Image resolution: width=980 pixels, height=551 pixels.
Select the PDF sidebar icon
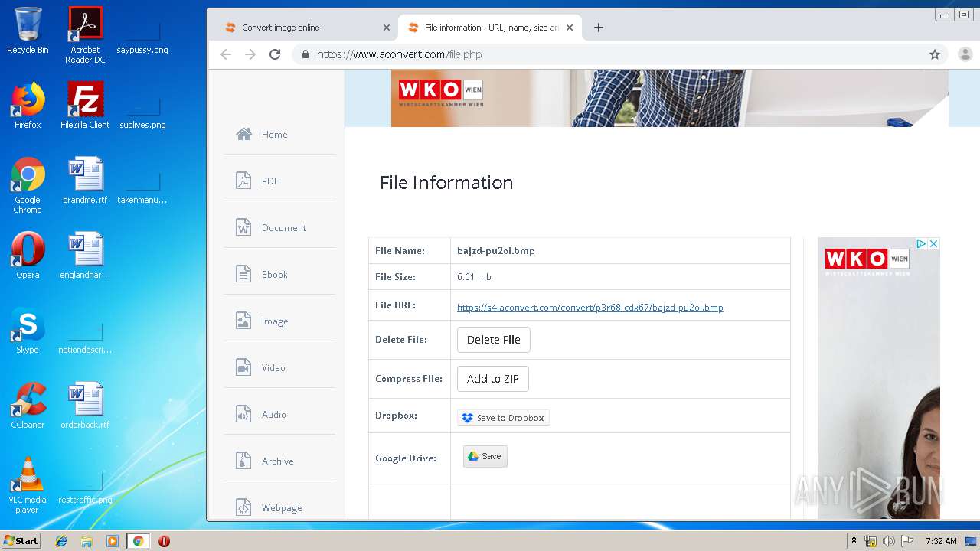pyautogui.click(x=243, y=181)
